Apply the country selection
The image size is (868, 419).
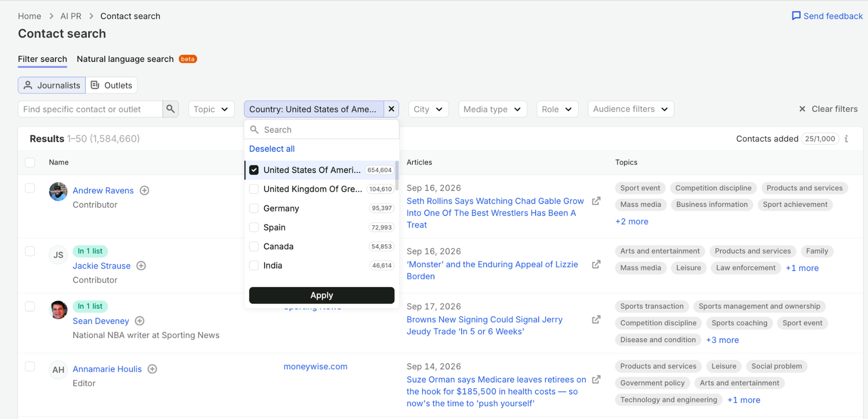pos(322,295)
